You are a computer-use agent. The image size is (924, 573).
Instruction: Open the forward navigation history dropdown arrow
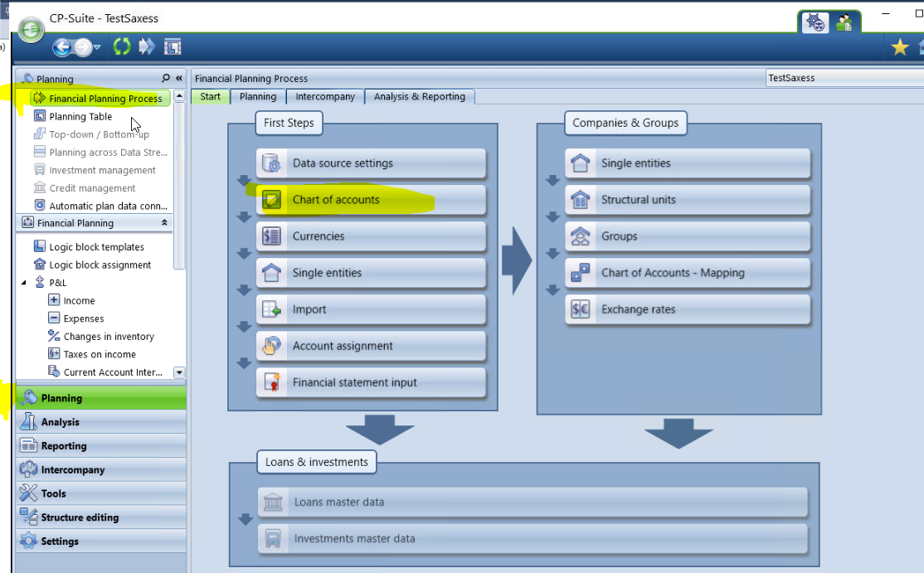[x=97, y=48]
